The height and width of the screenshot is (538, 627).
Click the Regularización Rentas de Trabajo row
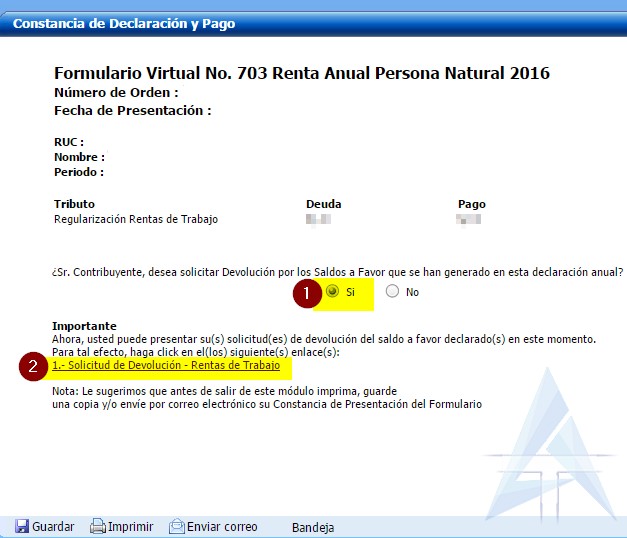(136, 219)
